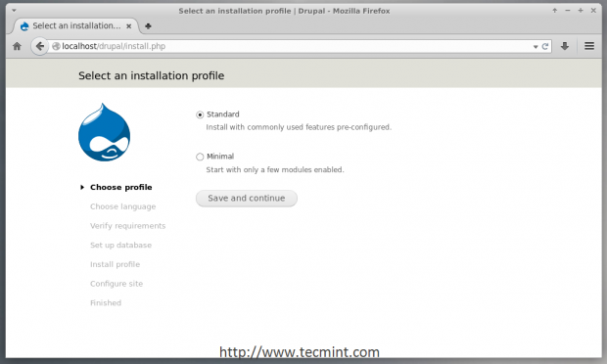Screen dimensions: 607x364
Task: Select the 'Select an installation...' browser tab
Action: point(76,25)
